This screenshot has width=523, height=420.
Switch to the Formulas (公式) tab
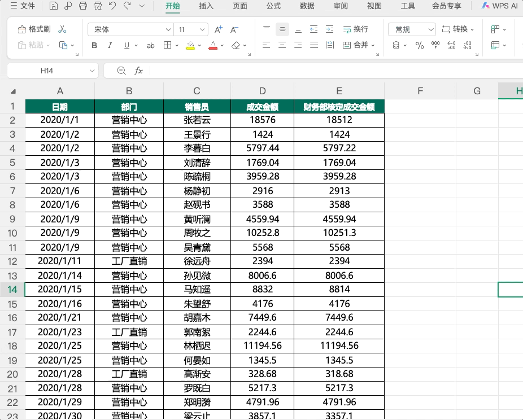tap(273, 6)
